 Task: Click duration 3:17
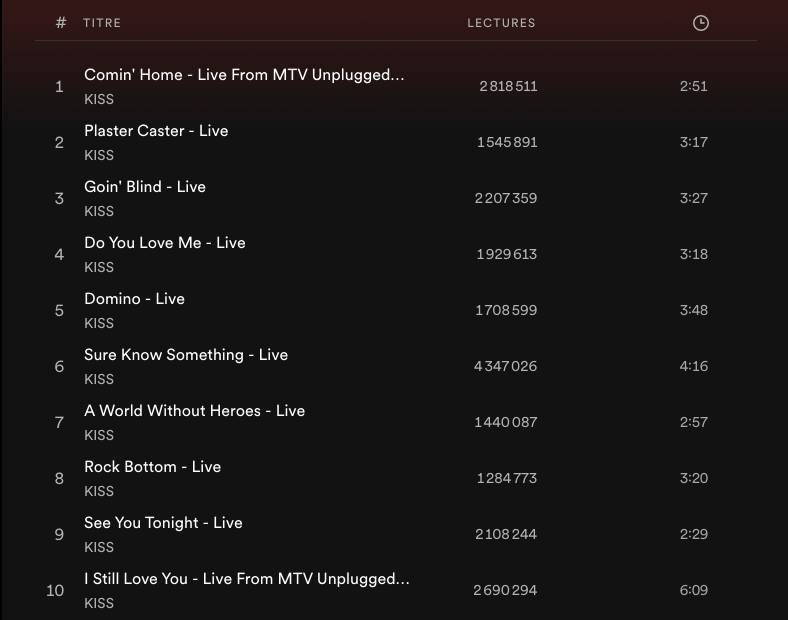tap(694, 142)
